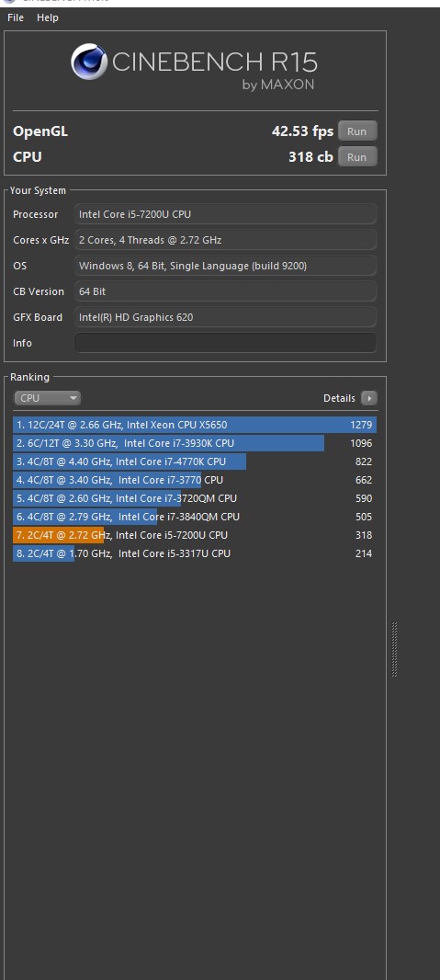Open the Help menu

point(48,17)
